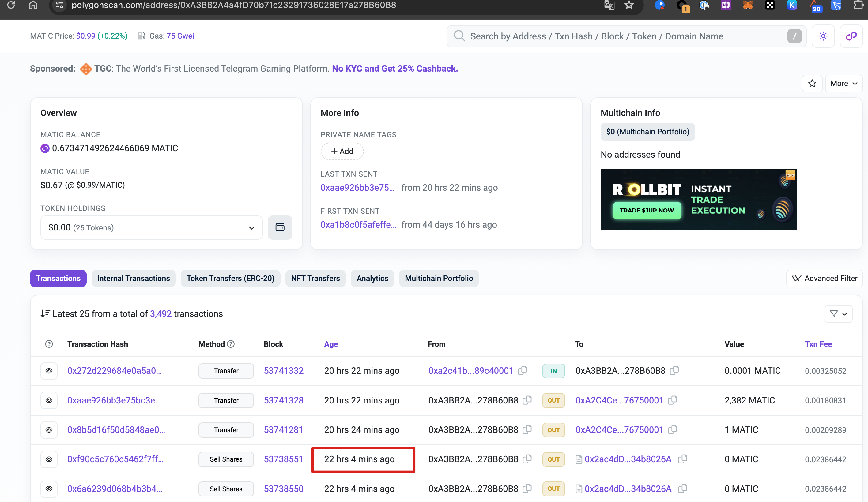Click the address search input field
The width and height of the screenshot is (868, 502).
(x=620, y=36)
